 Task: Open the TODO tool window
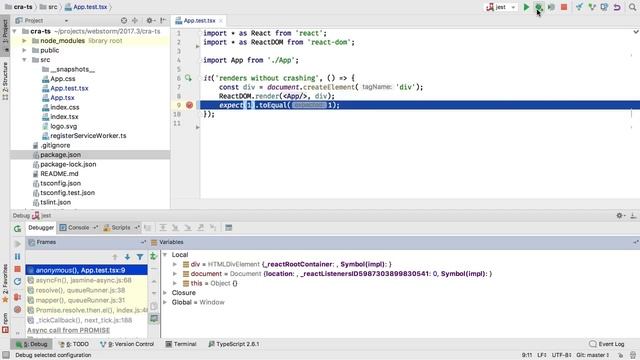coord(73,344)
